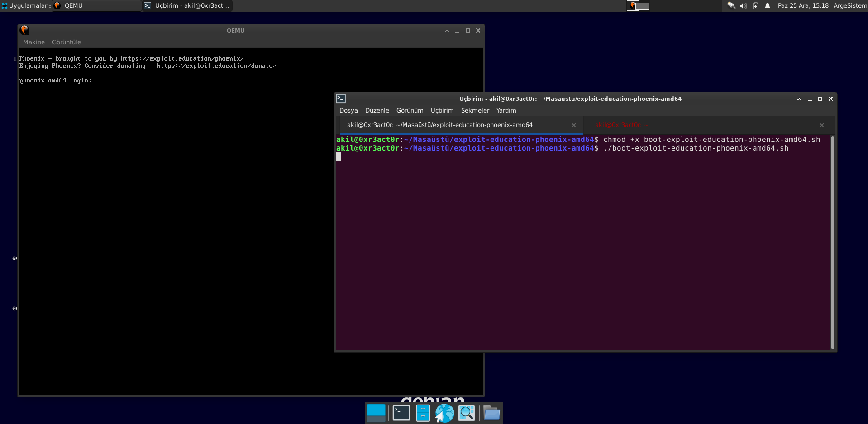
Task: Close the exploit-education-phoenix-amd64 terminal tab
Action: [574, 125]
